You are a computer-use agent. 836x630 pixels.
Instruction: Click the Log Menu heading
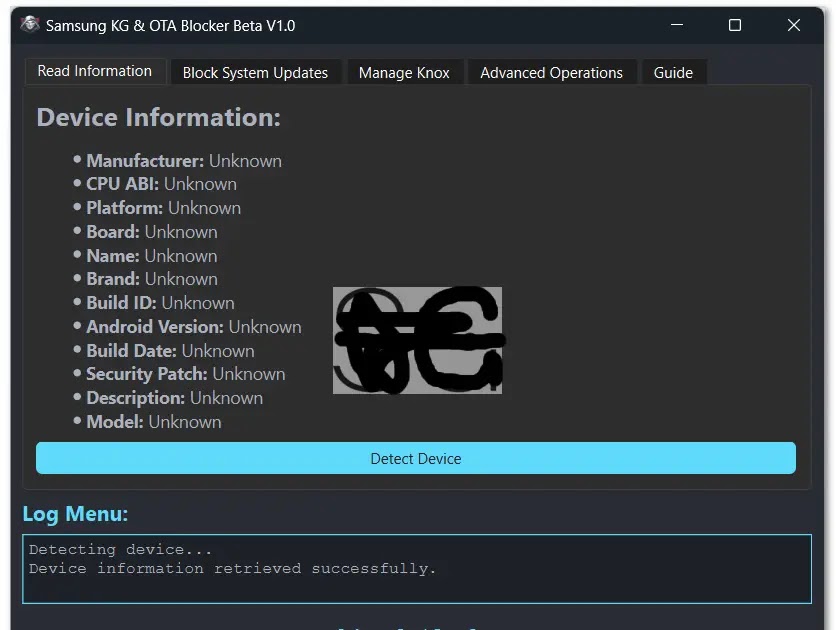pyautogui.click(x=75, y=514)
